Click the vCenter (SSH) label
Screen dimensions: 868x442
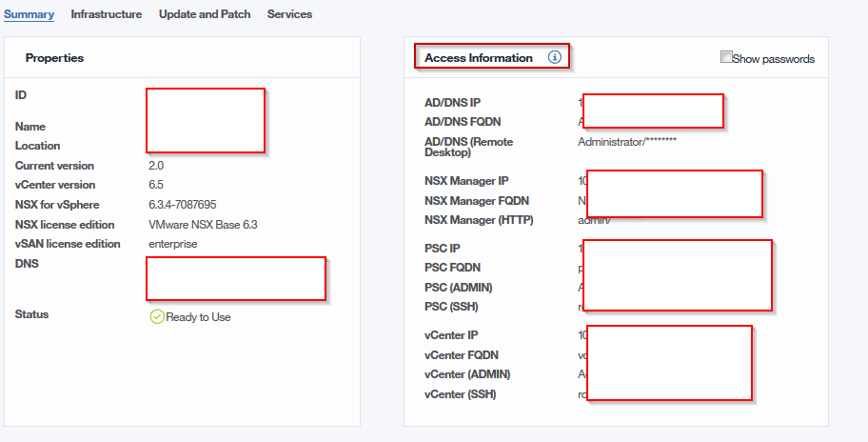460,394
